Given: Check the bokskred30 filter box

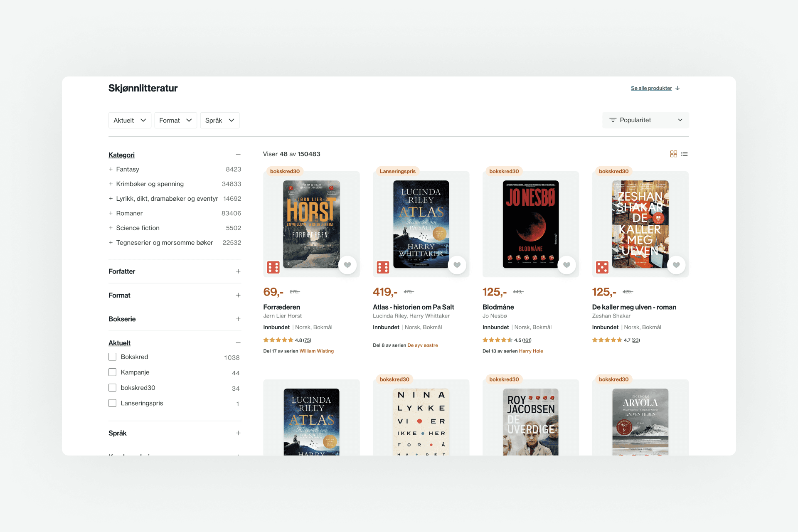Looking at the screenshot, I should (x=112, y=387).
